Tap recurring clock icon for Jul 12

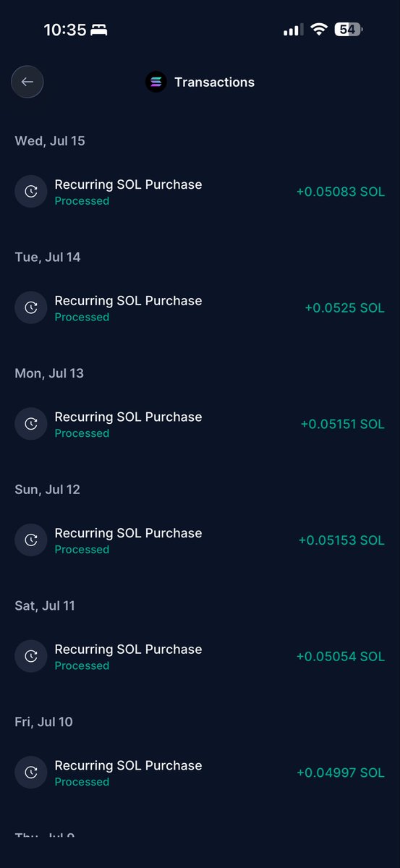click(x=31, y=540)
